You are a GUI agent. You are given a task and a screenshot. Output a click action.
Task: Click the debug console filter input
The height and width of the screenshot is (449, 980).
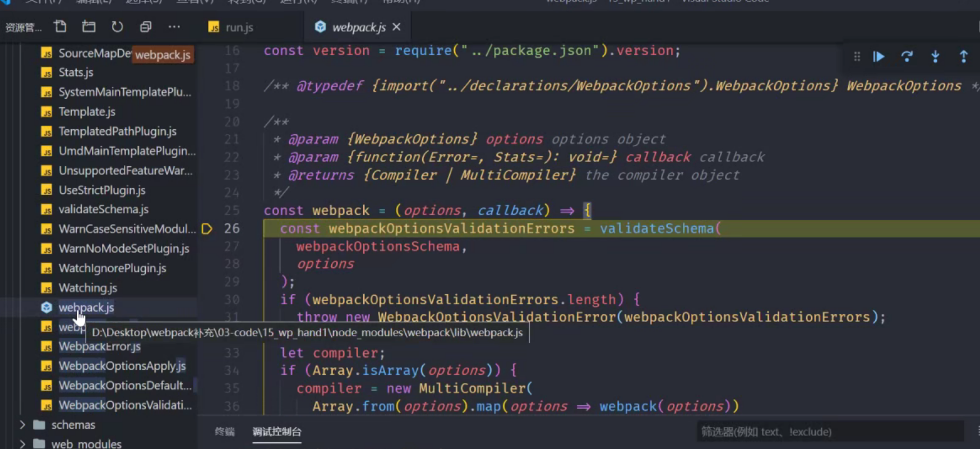[x=830, y=432]
